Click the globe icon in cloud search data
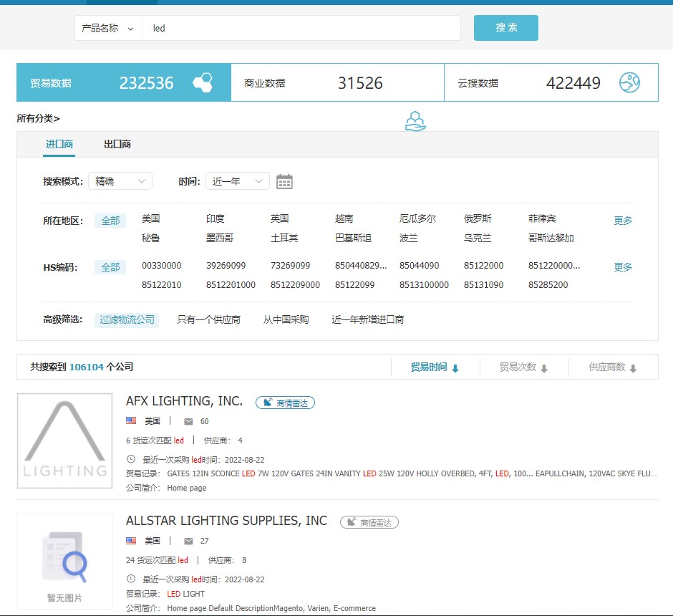The image size is (673, 616). tap(629, 82)
